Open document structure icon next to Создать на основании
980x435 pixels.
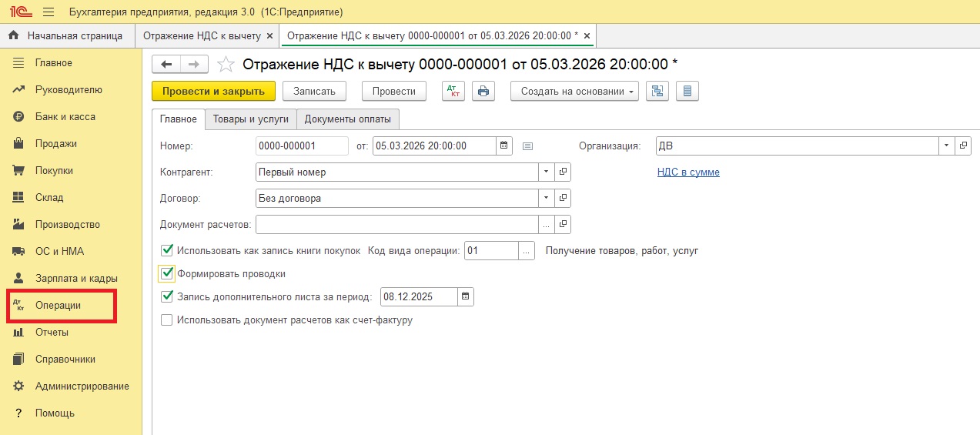pos(657,91)
